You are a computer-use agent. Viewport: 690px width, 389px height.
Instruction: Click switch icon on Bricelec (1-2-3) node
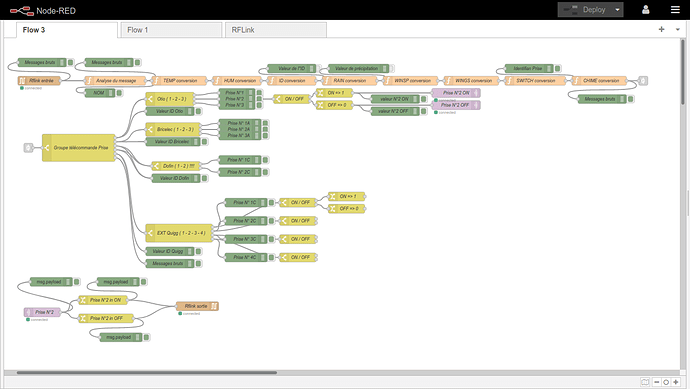point(150,129)
